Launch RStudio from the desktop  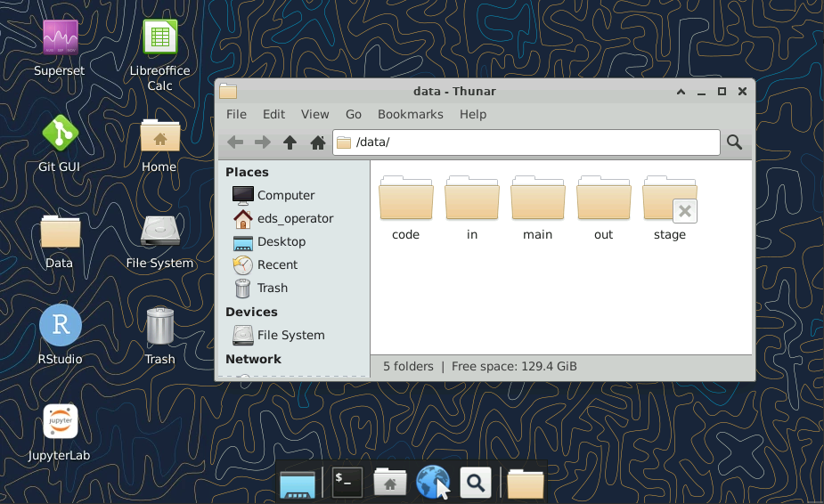click(61, 325)
